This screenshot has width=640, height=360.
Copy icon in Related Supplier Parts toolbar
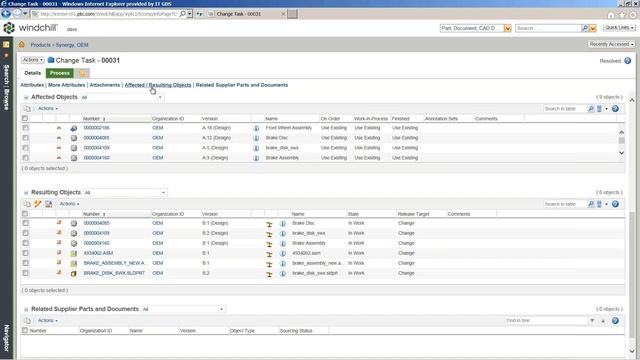pos(27,320)
